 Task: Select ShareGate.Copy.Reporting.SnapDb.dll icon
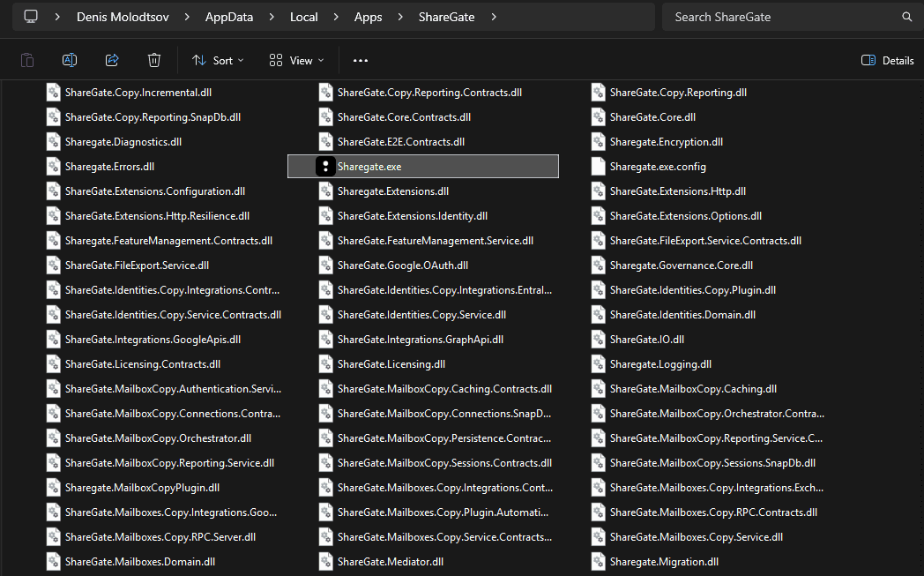click(54, 116)
